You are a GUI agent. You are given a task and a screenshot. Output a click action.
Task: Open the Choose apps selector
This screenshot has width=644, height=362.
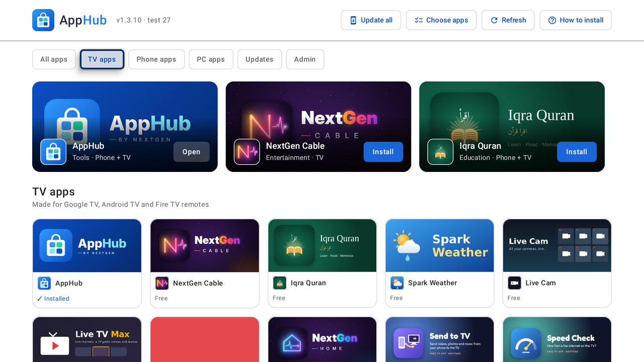pos(441,20)
